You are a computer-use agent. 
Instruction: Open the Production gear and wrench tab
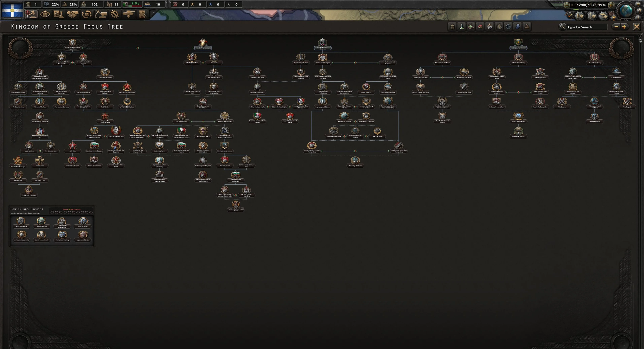click(114, 14)
